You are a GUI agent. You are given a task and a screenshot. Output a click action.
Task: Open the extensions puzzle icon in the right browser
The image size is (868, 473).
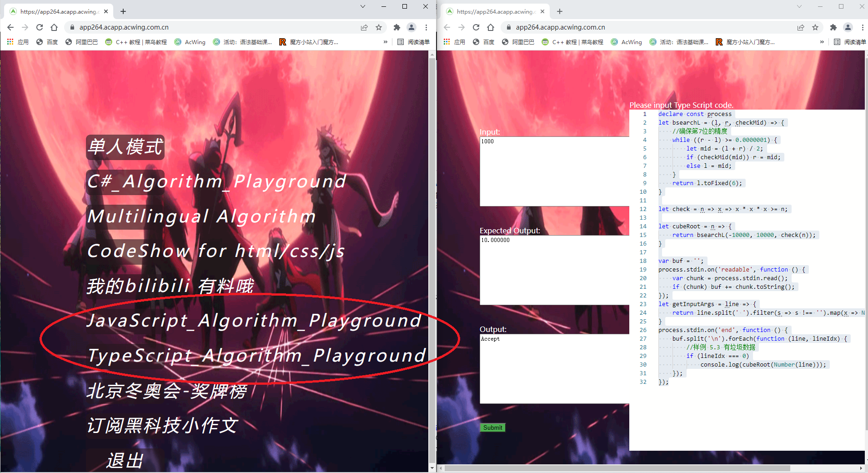(x=833, y=27)
